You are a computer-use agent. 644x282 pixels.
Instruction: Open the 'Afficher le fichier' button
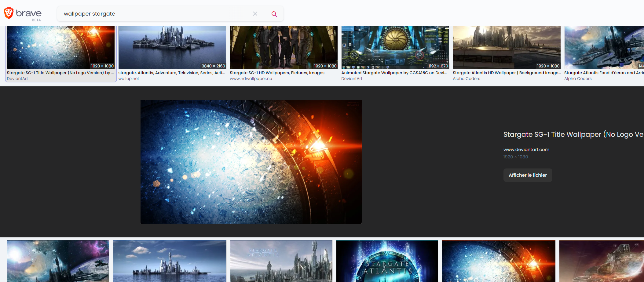[528, 175]
